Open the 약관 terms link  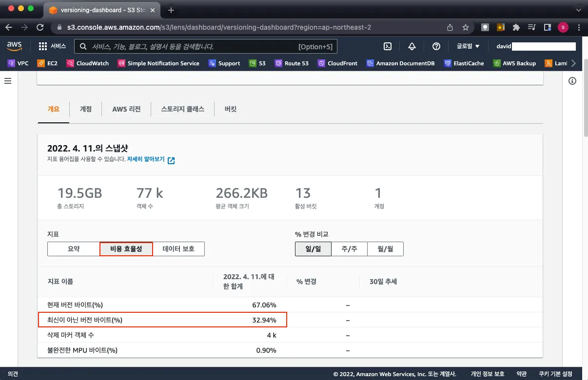pos(522,374)
